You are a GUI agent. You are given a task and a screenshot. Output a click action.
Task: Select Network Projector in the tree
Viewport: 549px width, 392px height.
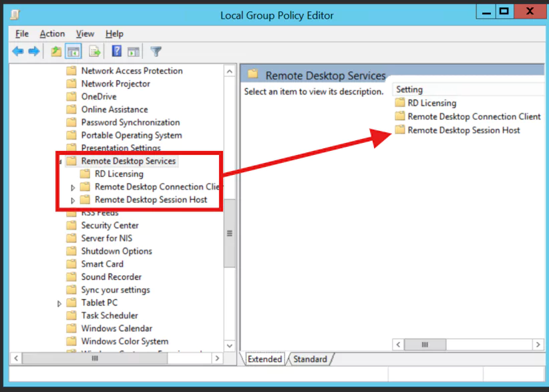116,83
